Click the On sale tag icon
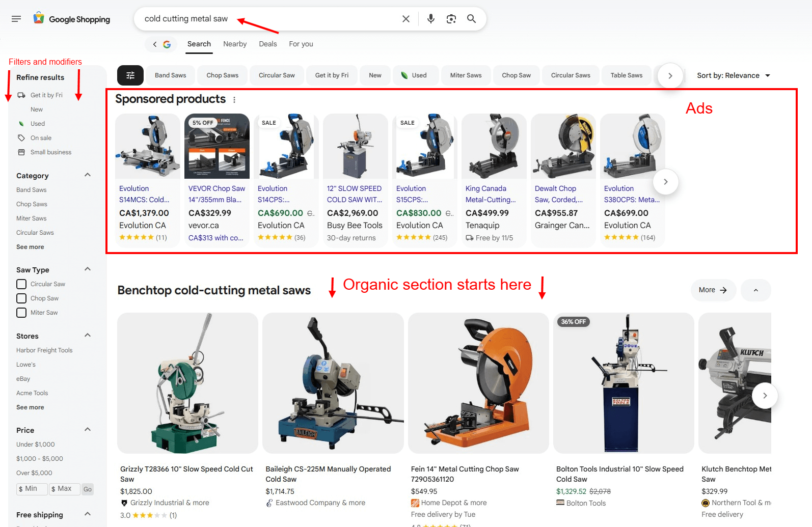Screen dimensions: 812x527 click(21, 138)
